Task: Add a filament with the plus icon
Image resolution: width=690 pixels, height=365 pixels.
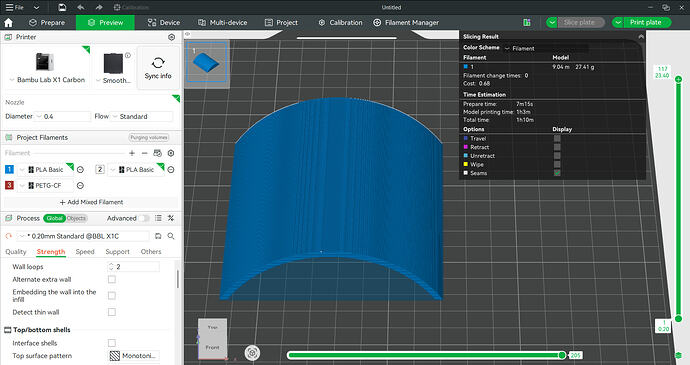Action: tap(132, 153)
